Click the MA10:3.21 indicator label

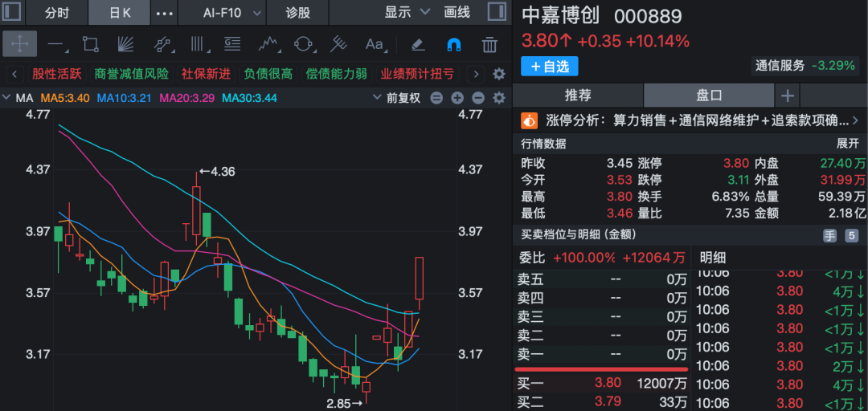[x=125, y=99]
